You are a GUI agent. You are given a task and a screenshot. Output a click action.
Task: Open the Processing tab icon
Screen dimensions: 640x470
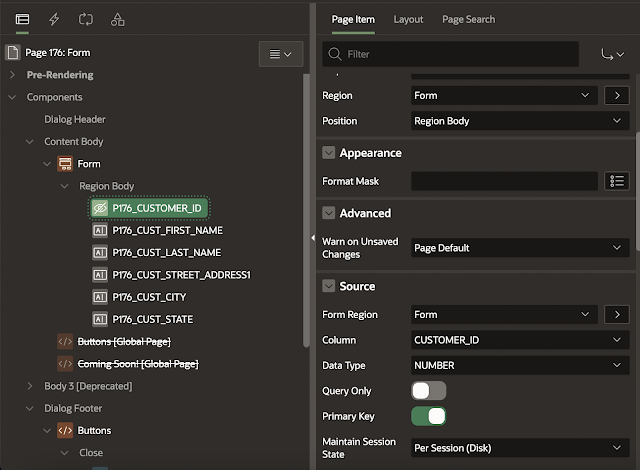coord(85,19)
